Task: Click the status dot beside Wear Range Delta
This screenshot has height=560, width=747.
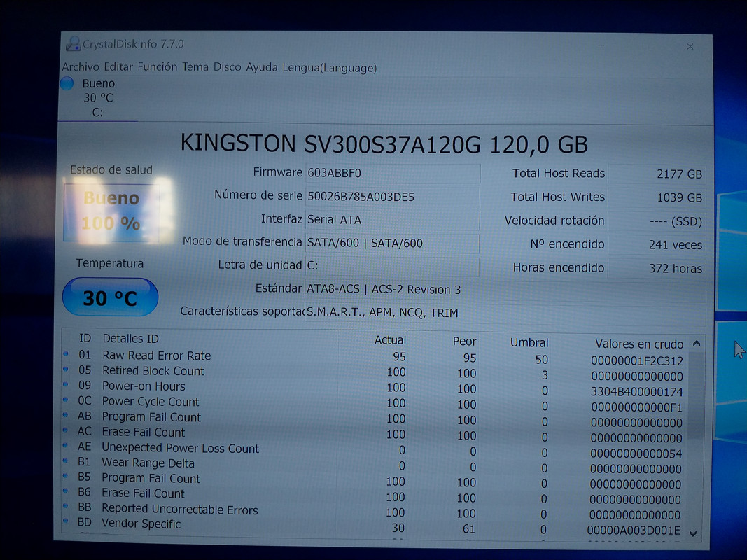Action: pyautogui.click(x=66, y=461)
